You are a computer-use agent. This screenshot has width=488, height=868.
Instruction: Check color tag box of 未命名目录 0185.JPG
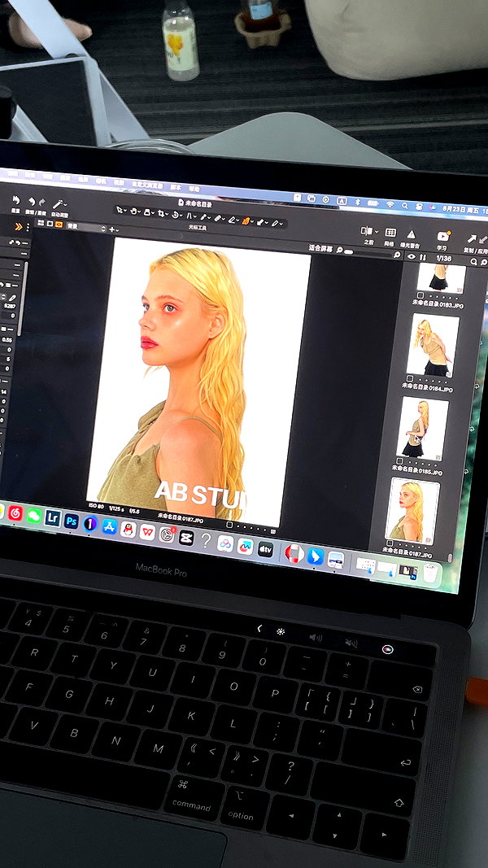tap(399, 460)
